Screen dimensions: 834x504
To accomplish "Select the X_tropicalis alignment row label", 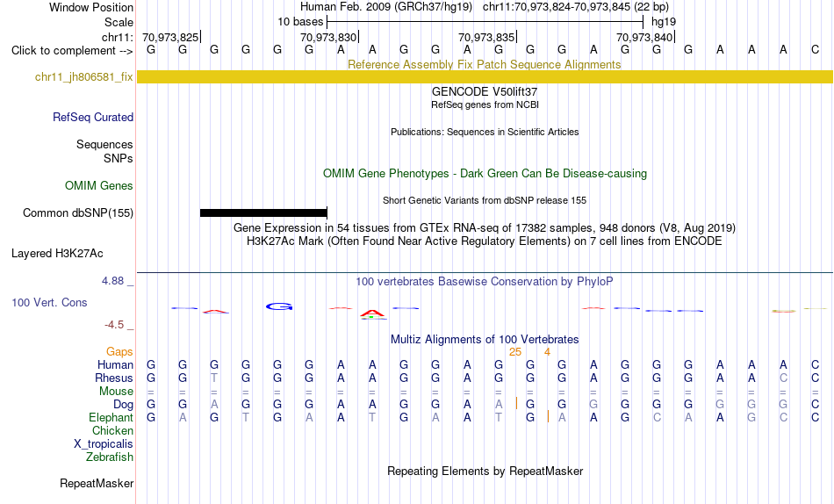I will click(104, 444).
